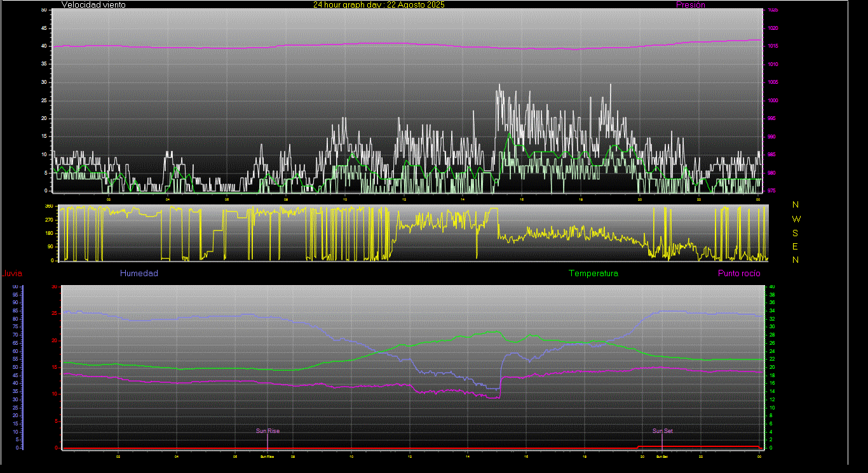Click the 995 value on the pressure axis
The width and height of the screenshot is (868, 473).
click(x=772, y=119)
